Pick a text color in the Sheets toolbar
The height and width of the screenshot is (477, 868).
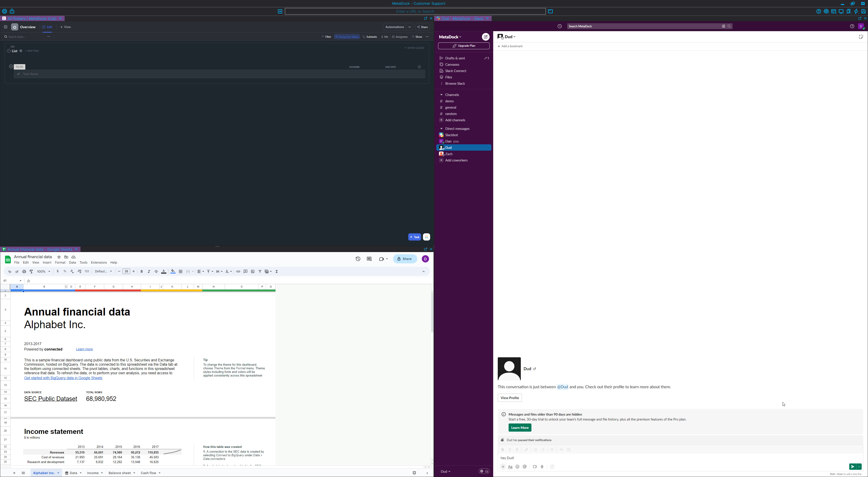[x=164, y=271]
